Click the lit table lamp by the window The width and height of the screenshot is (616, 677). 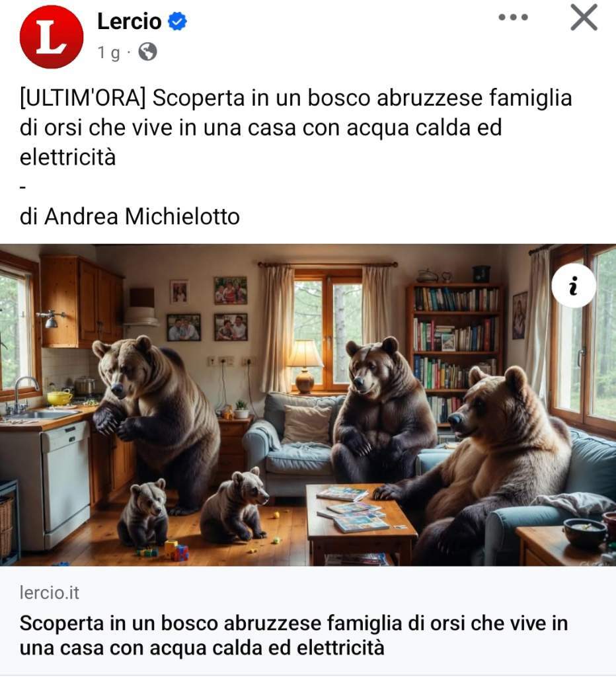tap(305, 366)
